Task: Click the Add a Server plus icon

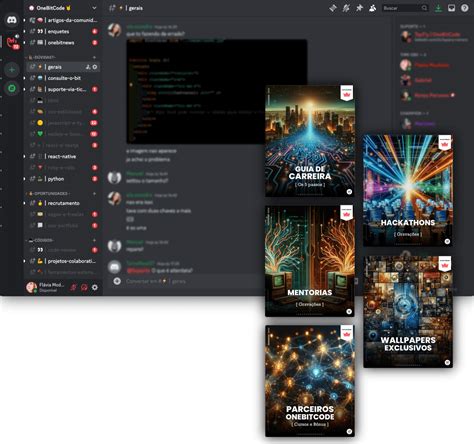Action: [x=12, y=70]
